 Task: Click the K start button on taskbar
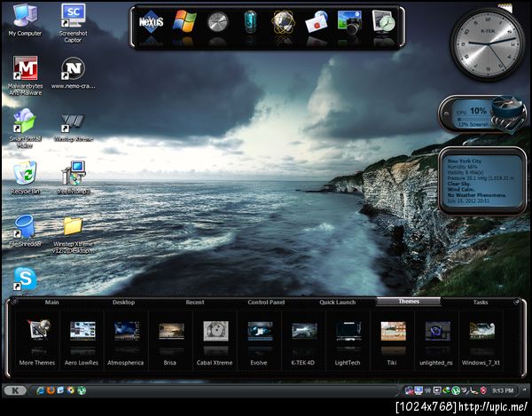(x=15, y=390)
